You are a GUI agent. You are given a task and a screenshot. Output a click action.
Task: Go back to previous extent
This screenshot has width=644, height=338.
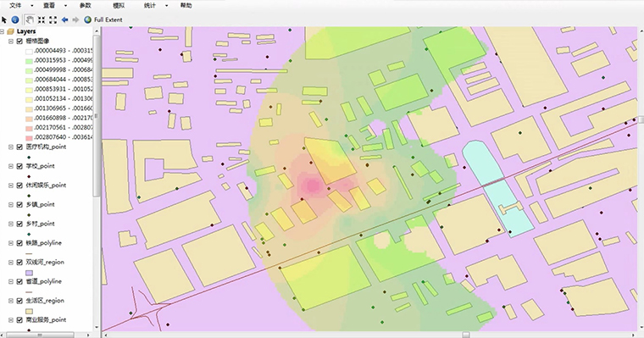pos(64,19)
